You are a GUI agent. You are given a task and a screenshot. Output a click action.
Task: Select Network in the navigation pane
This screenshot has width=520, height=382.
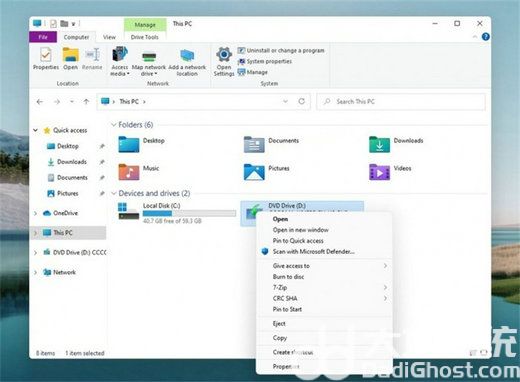pyautogui.click(x=64, y=272)
